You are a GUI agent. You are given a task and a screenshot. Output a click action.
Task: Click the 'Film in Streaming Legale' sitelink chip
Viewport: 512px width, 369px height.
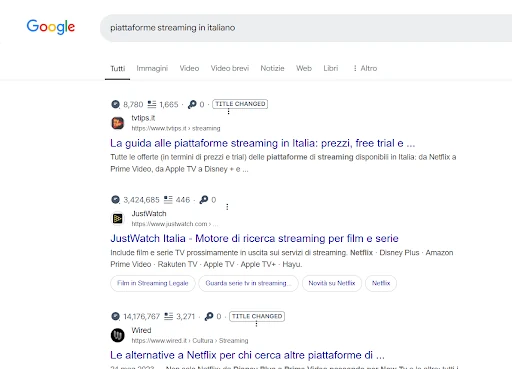[153, 283]
